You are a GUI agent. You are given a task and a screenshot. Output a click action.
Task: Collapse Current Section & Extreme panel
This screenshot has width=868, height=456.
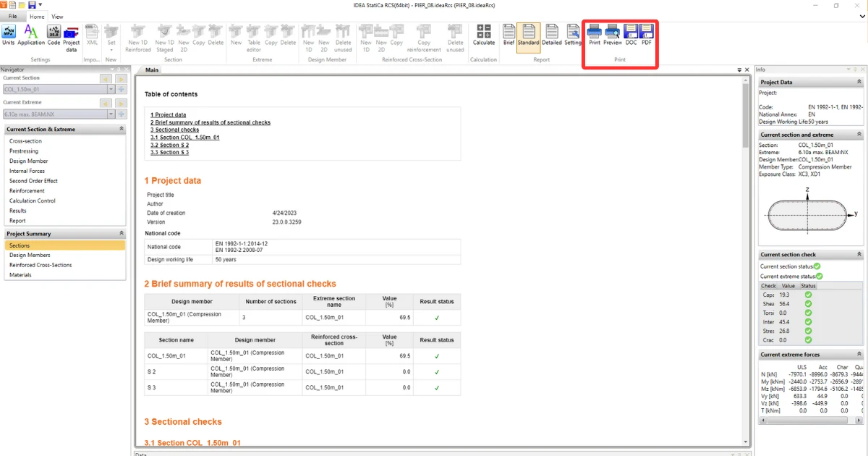(122, 129)
